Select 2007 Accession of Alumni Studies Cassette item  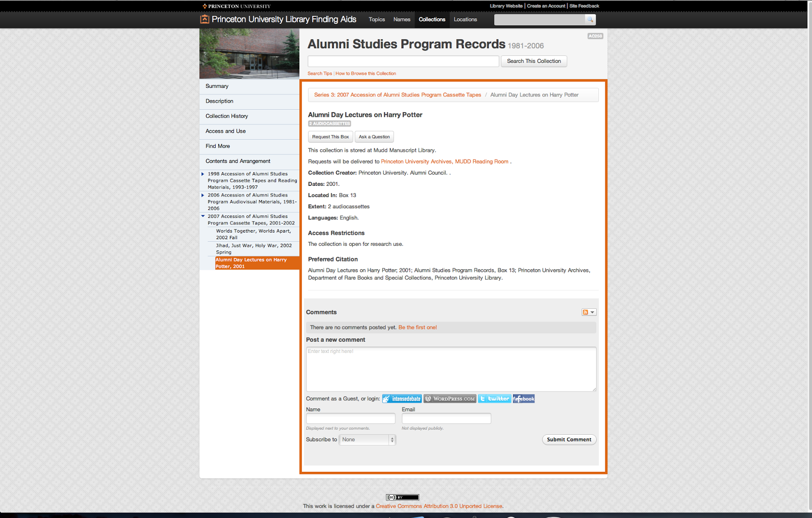(x=251, y=220)
